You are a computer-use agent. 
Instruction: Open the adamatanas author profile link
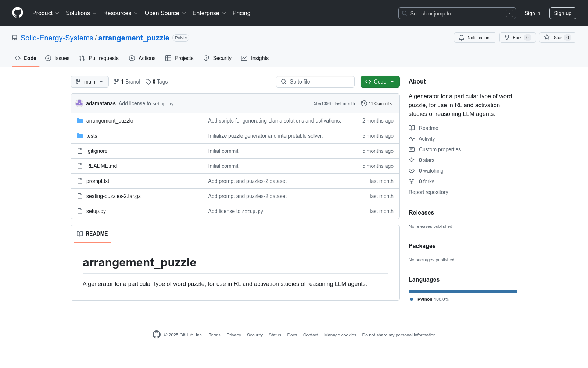coord(101,103)
